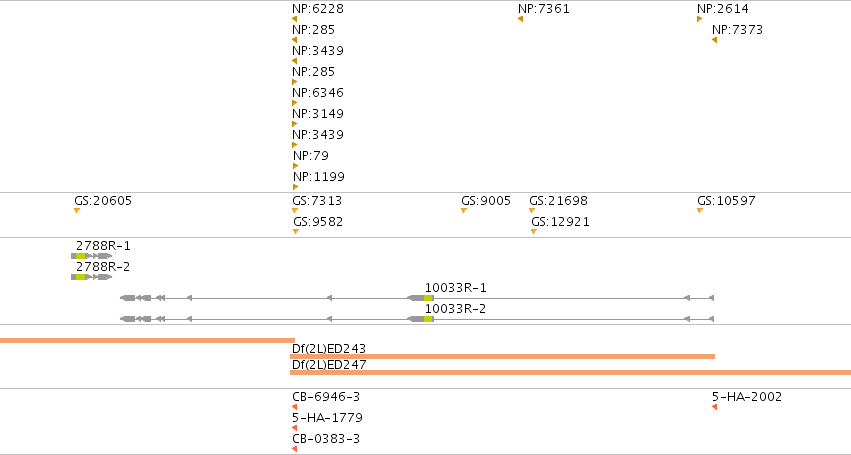
Task: Click the triangle marker under NP:6346
Action: point(295,103)
